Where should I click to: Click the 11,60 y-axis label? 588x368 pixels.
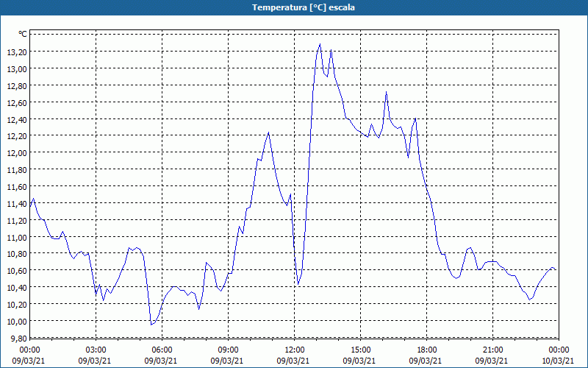point(17,187)
